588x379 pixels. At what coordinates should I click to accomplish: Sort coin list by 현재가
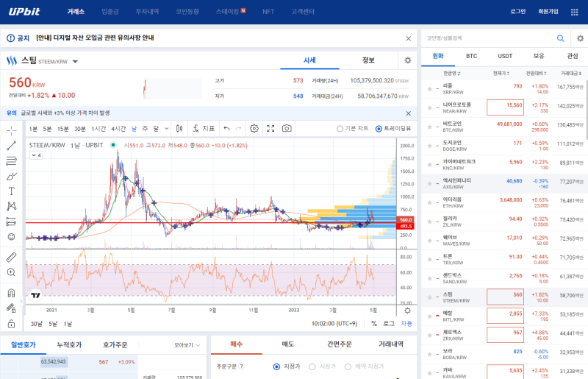pyautogui.click(x=501, y=74)
